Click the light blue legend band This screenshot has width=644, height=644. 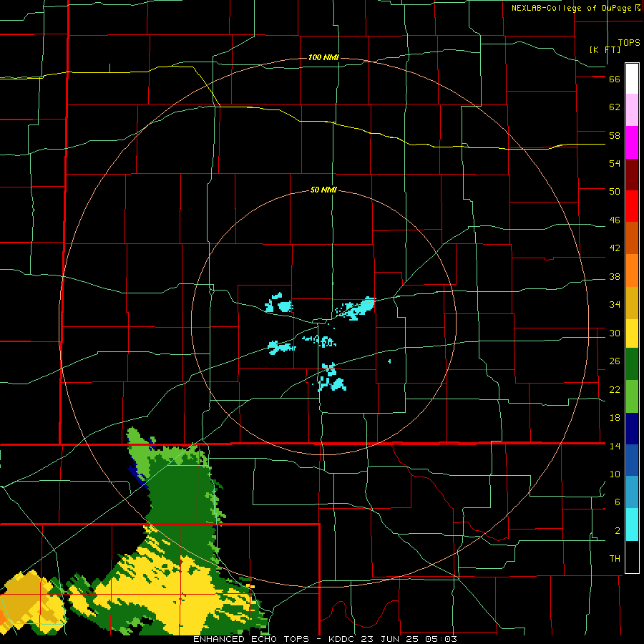tap(632, 492)
